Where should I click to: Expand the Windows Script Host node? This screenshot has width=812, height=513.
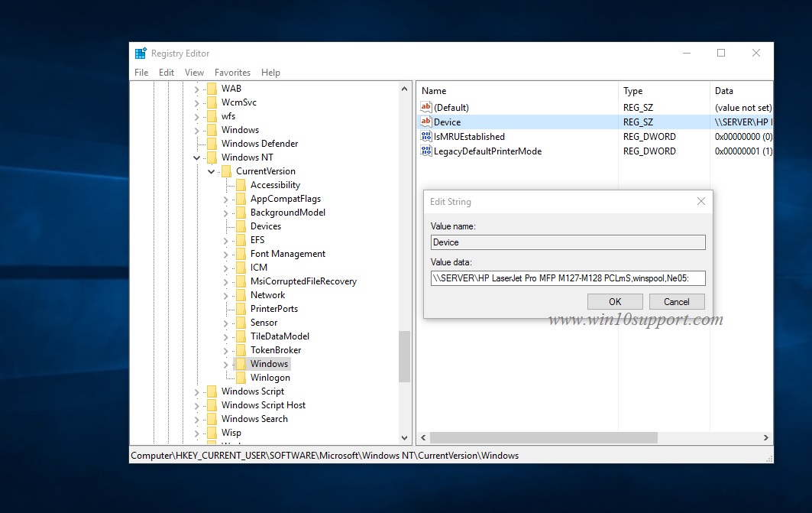[x=197, y=404]
